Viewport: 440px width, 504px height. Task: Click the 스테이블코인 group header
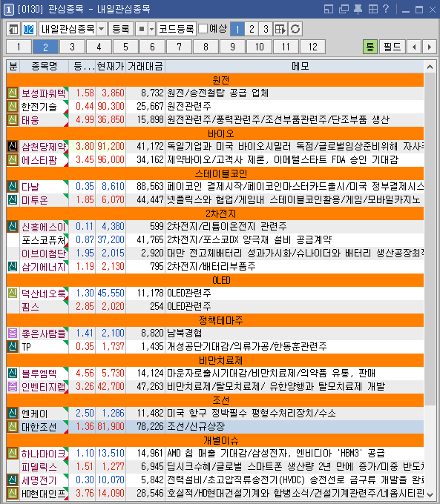pyautogui.click(x=215, y=173)
